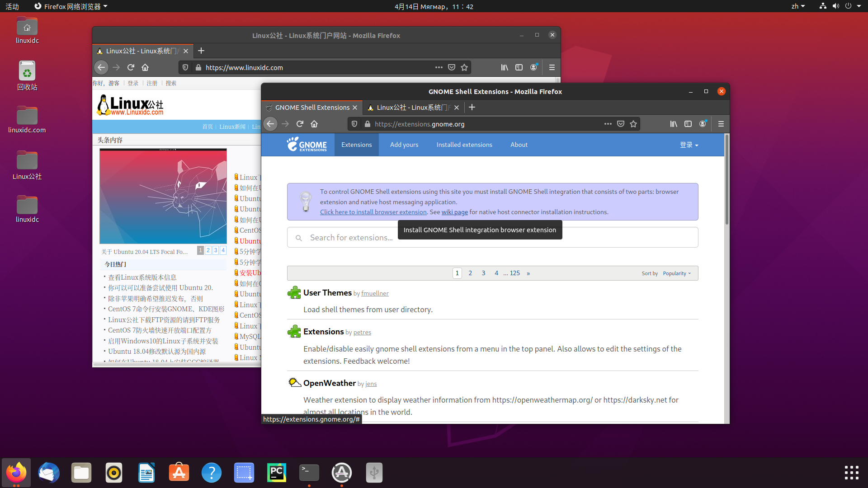Click page 2 pagination button
This screenshot has height=488, width=868.
pos(470,272)
